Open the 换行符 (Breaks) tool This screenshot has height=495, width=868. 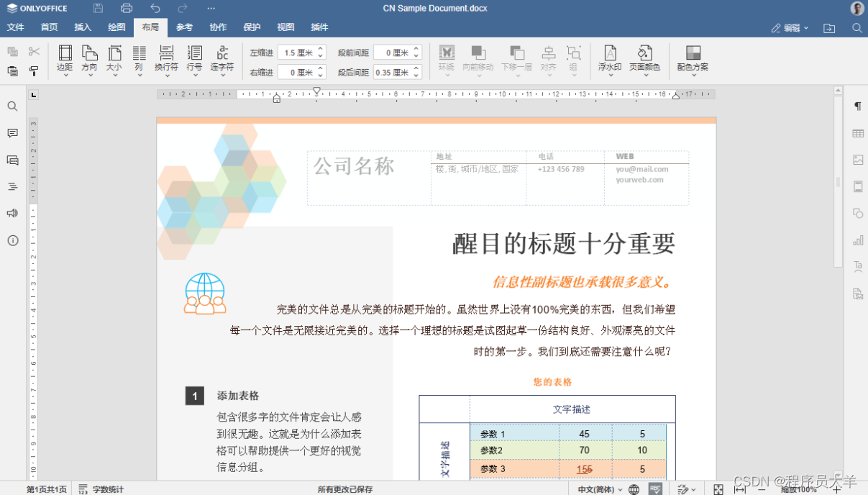[x=166, y=60]
